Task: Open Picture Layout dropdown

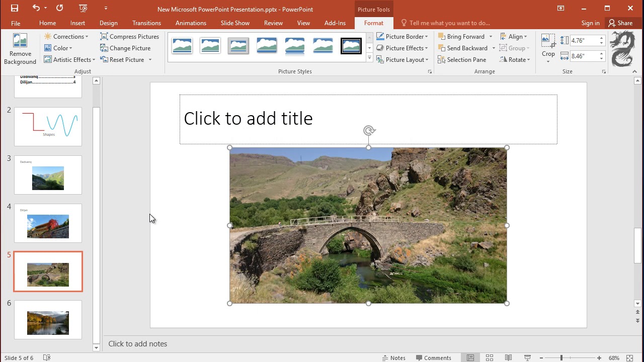Action: point(402,60)
